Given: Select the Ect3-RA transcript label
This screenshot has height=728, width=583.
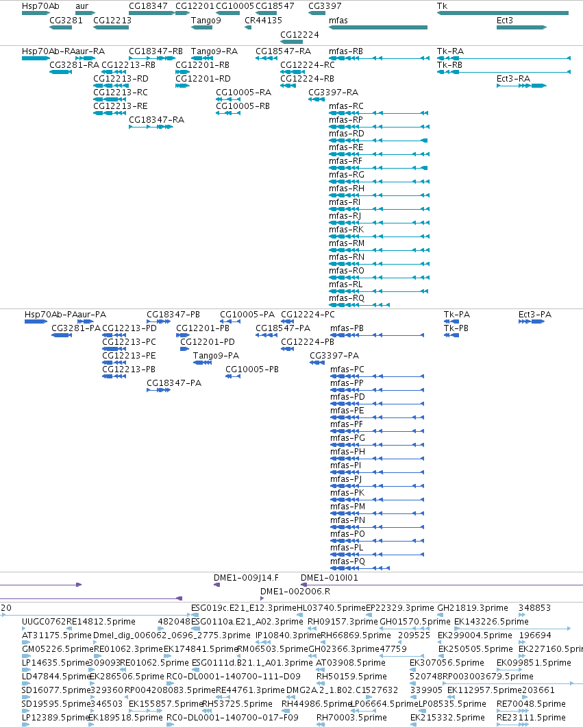Looking at the screenshot, I should (x=513, y=79).
